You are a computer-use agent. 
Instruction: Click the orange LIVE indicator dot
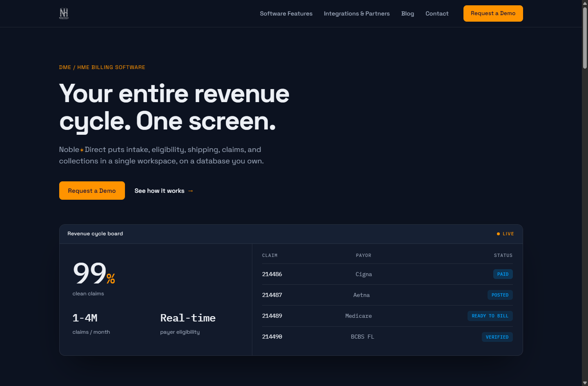click(x=498, y=234)
